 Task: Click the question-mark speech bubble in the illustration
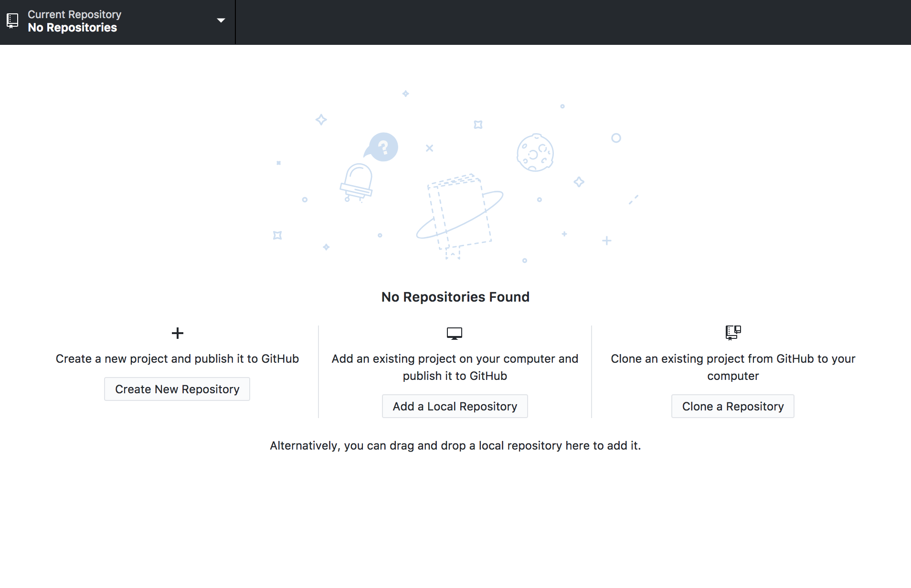(x=382, y=147)
